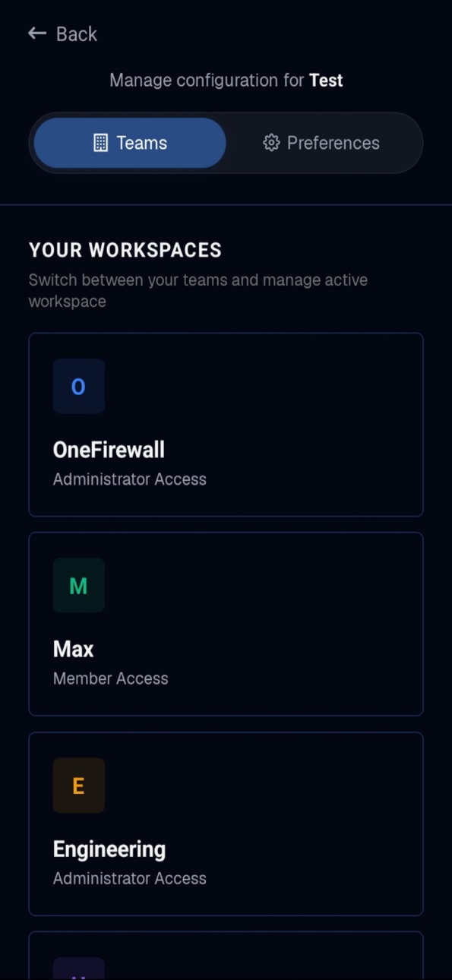Viewport: 452px width, 980px height.
Task: Click Administrator Access under OneFirewall
Action: coord(130,479)
